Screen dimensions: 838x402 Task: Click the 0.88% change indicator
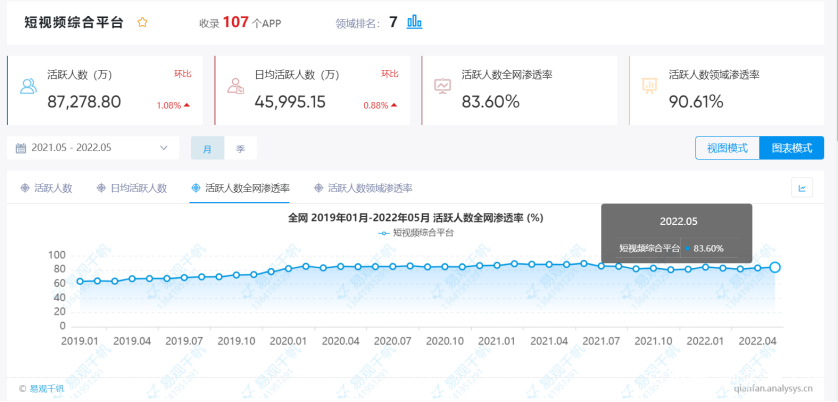(383, 105)
